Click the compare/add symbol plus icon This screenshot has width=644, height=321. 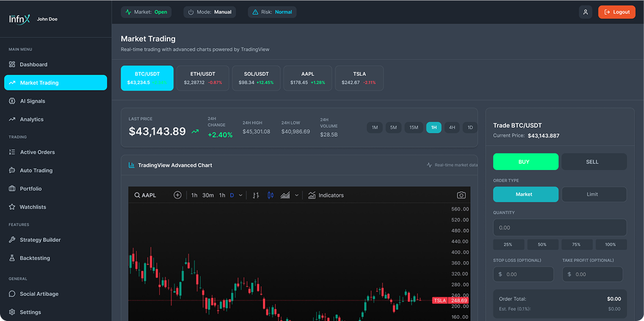coord(178,195)
